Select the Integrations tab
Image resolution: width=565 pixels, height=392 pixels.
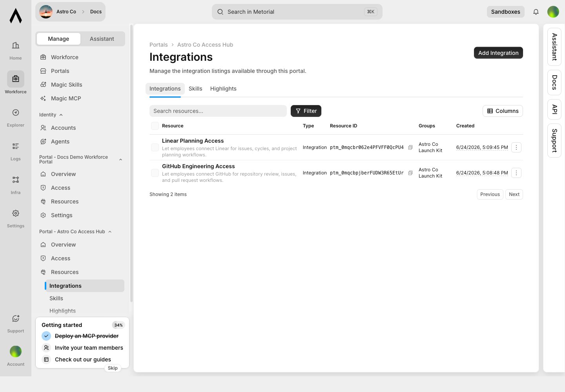[165, 89]
